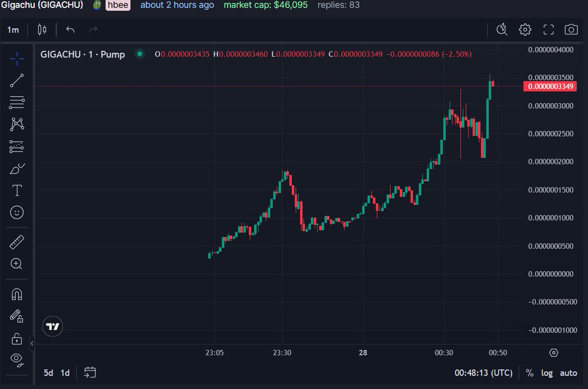Open the candlestick chart style menu

point(42,30)
